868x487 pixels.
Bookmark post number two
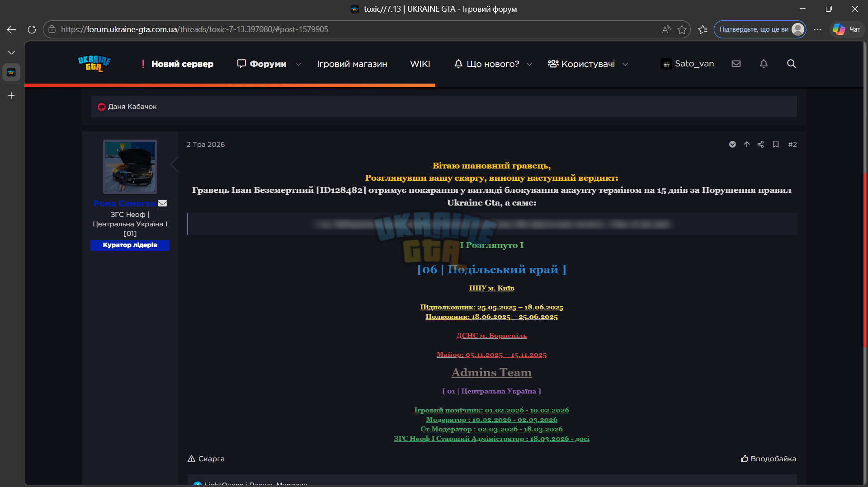(x=776, y=145)
